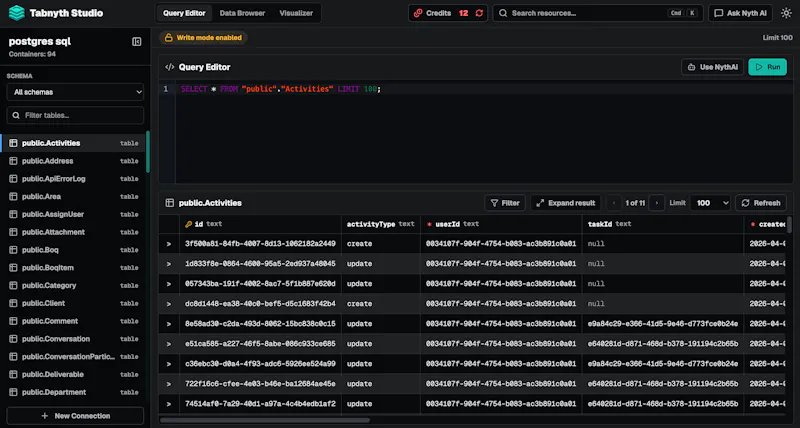Click the public.Client table icon
The width and height of the screenshot is (800, 428).
(x=13, y=303)
